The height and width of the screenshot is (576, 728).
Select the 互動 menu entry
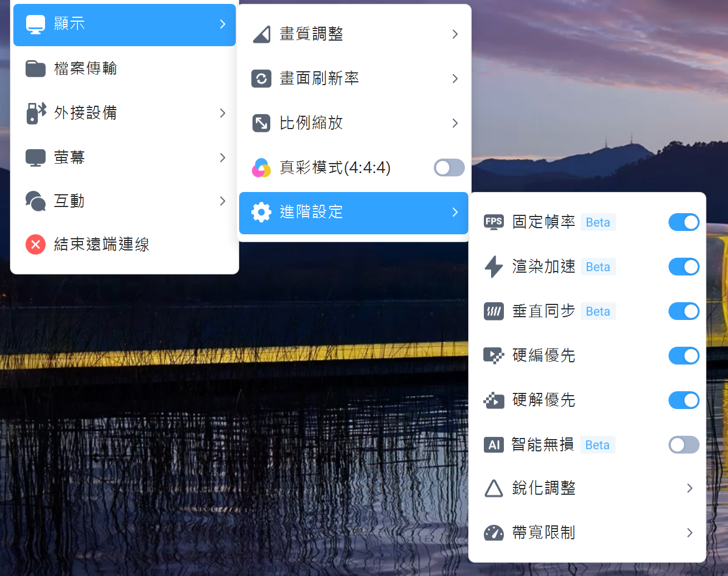69,201
